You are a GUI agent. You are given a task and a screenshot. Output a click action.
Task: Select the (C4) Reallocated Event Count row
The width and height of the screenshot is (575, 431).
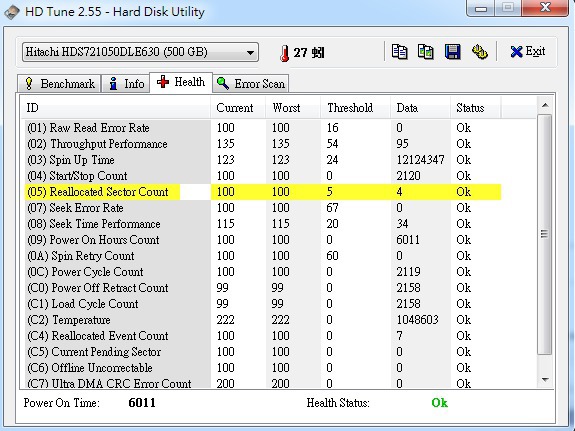point(263,336)
